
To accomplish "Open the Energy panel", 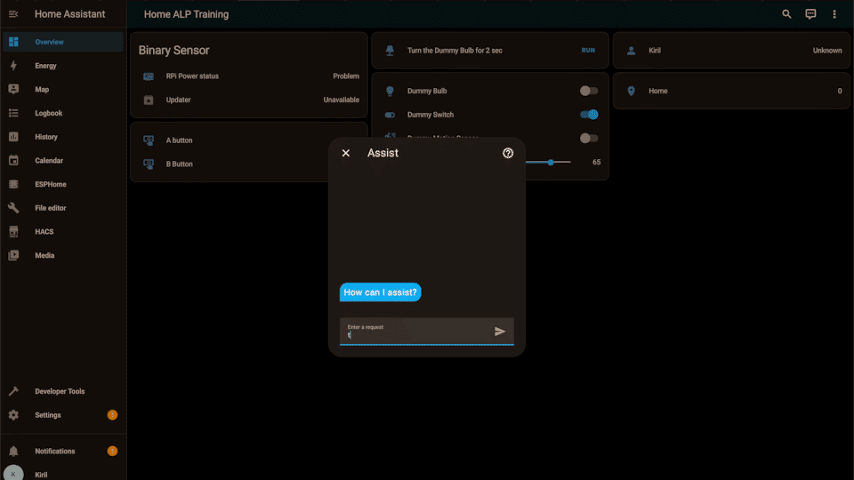I will 63,66.
